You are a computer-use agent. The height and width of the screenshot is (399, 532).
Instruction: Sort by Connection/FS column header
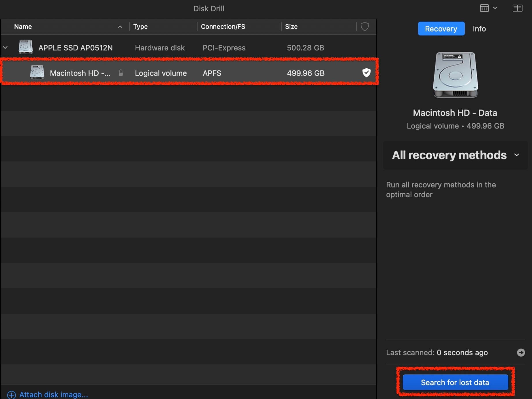pos(223,27)
